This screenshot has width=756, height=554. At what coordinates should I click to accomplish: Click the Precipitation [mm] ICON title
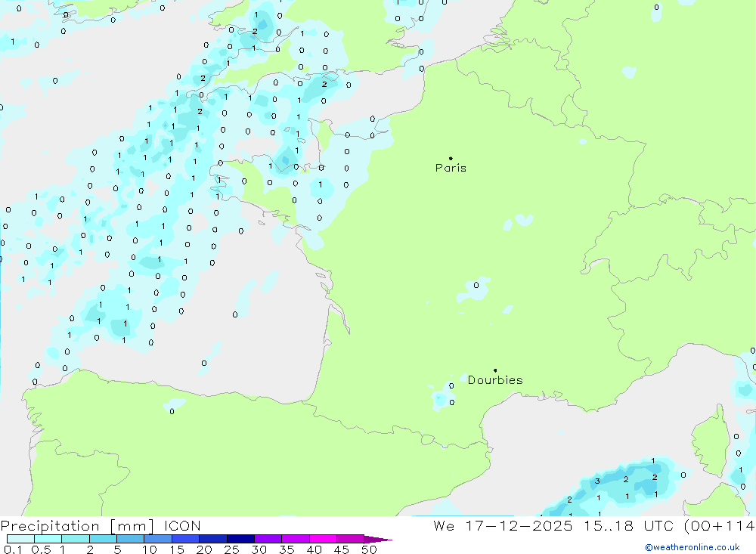coord(101,525)
